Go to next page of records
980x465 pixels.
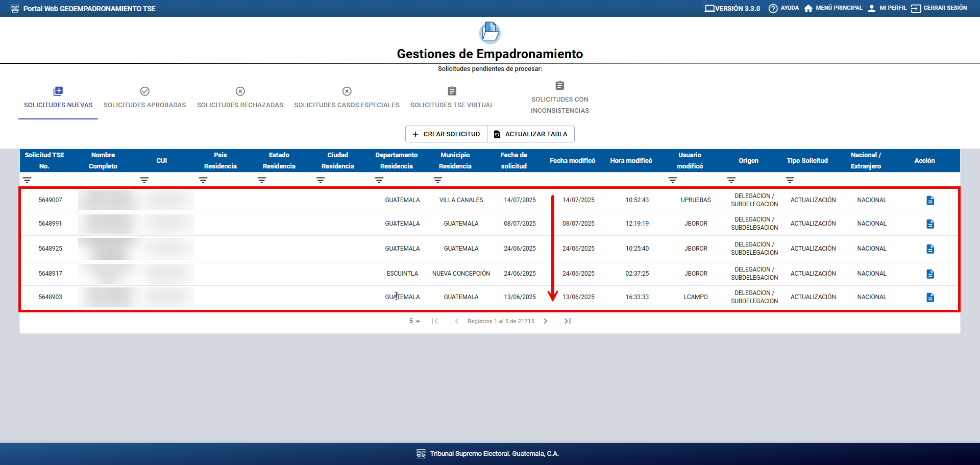(545, 321)
